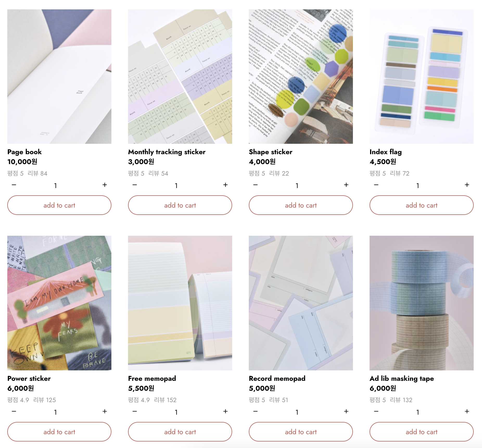The width and height of the screenshot is (482, 448).
Task: Add Monthly tracking sticker to cart
Action: pyautogui.click(x=180, y=205)
